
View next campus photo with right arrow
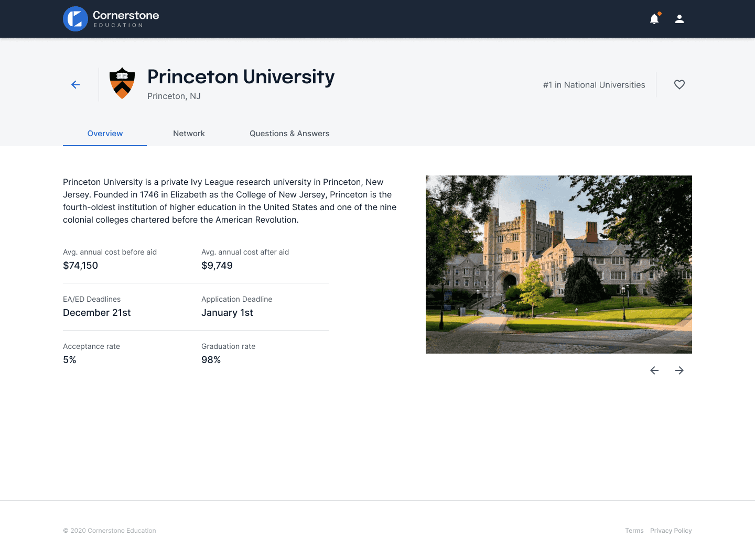pos(679,370)
